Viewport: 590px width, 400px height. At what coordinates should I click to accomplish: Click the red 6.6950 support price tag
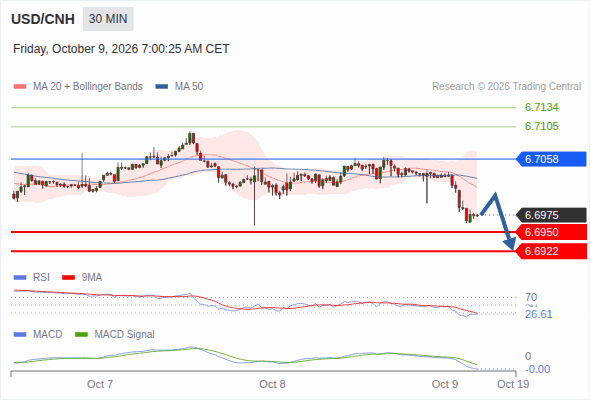coord(551,232)
